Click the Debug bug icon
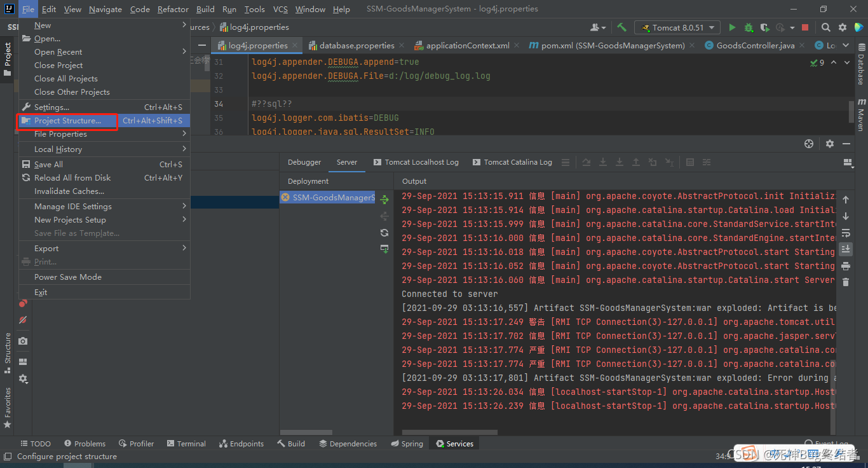Viewport: 868px width, 468px height. pos(749,27)
